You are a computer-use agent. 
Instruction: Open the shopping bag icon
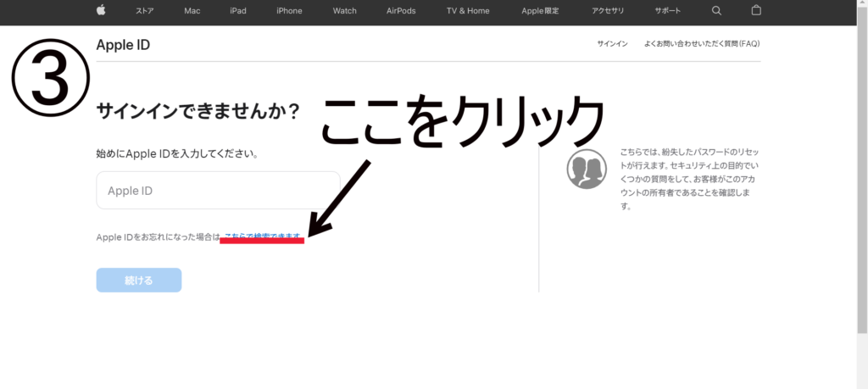756,10
